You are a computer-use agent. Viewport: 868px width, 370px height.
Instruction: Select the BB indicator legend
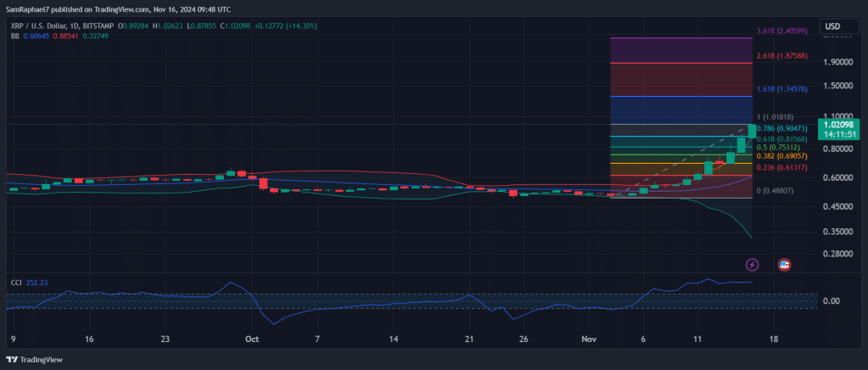coord(15,36)
